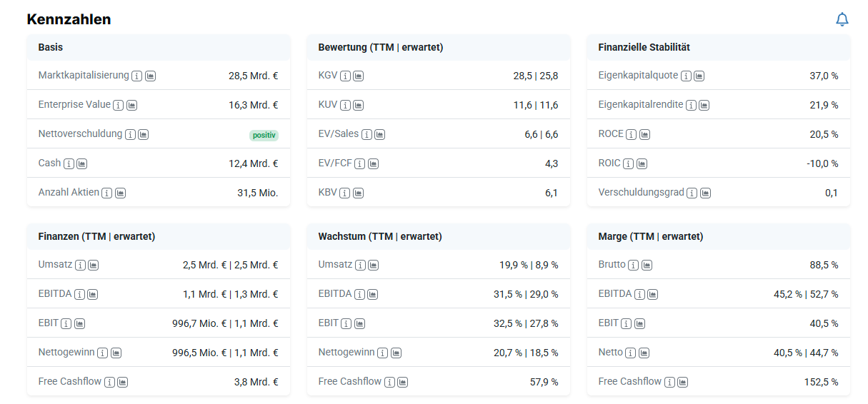The height and width of the screenshot is (404, 868).
Task: Open chart icon next to Eigenkapitalquote
Action: point(699,76)
